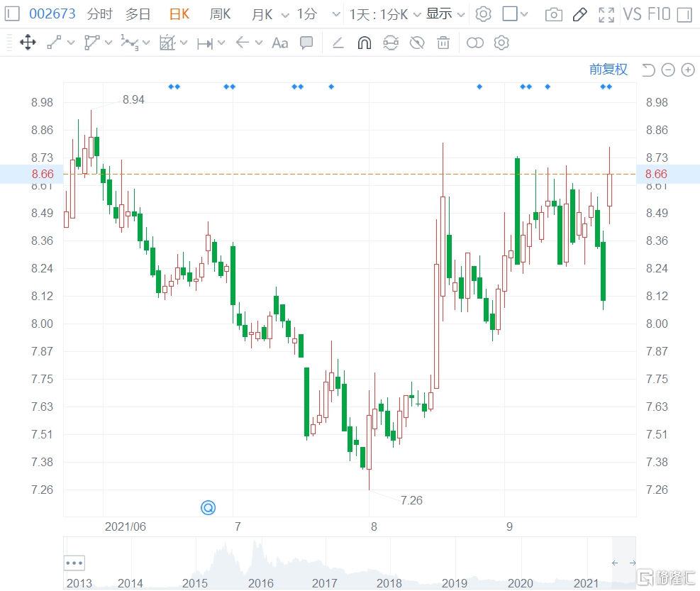Click the last blue diamond news marker
Screen dimensions: 700x591
609,87
